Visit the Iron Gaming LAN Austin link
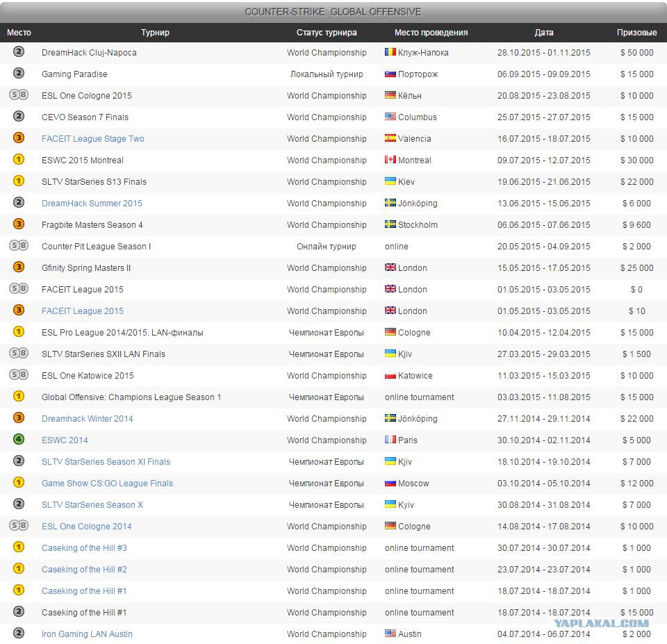The image size is (667, 644). (x=87, y=634)
